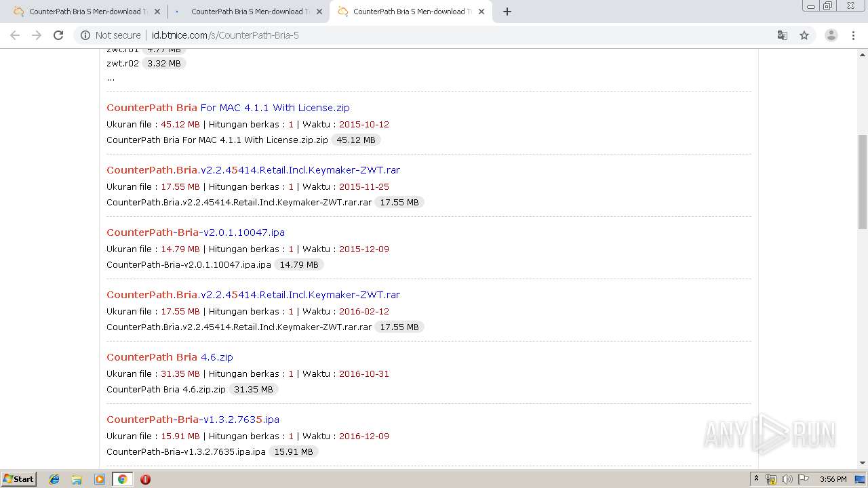Click page vertical scrollbar thumb

(863, 182)
